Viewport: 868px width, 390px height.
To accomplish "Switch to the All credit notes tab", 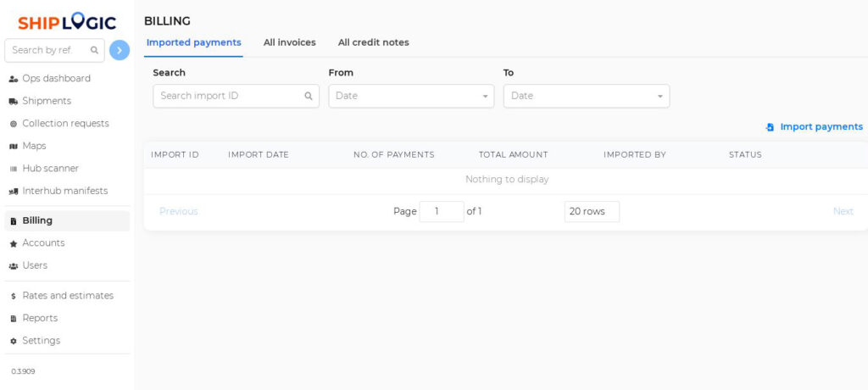I will point(374,42).
